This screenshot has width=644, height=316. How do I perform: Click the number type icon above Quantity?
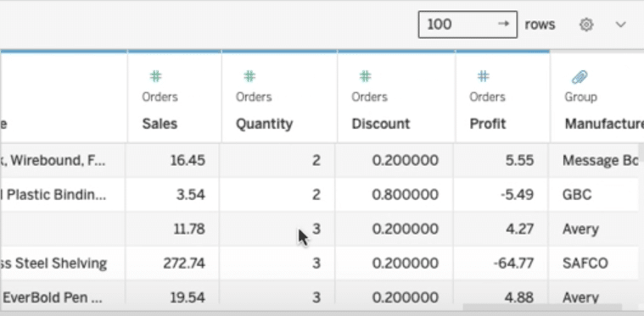pyautogui.click(x=249, y=76)
